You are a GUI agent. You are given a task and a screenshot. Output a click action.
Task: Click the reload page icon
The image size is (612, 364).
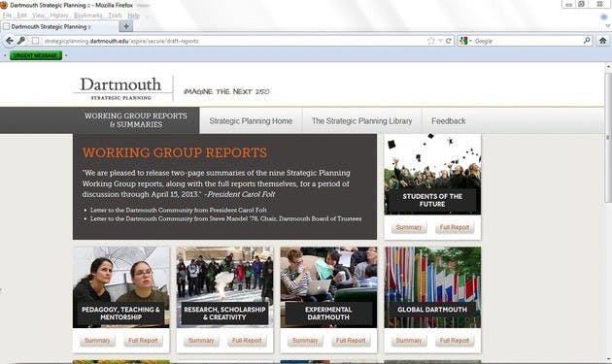449,41
